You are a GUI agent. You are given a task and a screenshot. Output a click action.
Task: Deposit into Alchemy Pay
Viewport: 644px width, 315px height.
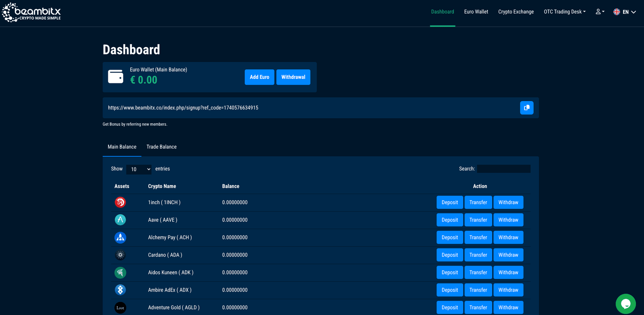pos(450,237)
